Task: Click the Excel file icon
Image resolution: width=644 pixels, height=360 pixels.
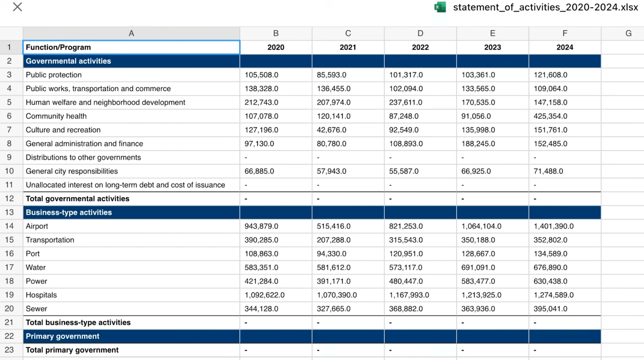Action: coord(440,7)
